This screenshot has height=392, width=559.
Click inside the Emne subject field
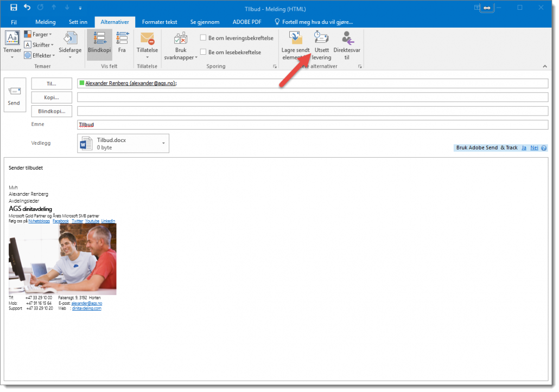pos(217,124)
